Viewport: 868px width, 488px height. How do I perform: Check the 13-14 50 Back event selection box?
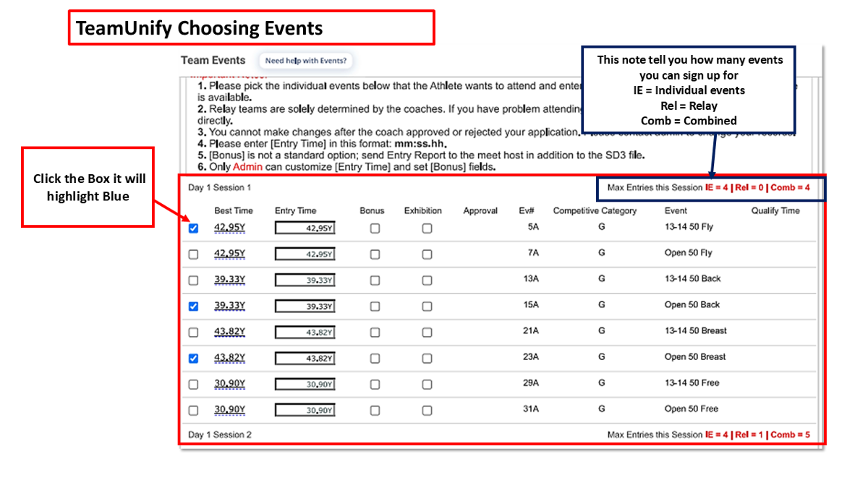(x=193, y=281)
